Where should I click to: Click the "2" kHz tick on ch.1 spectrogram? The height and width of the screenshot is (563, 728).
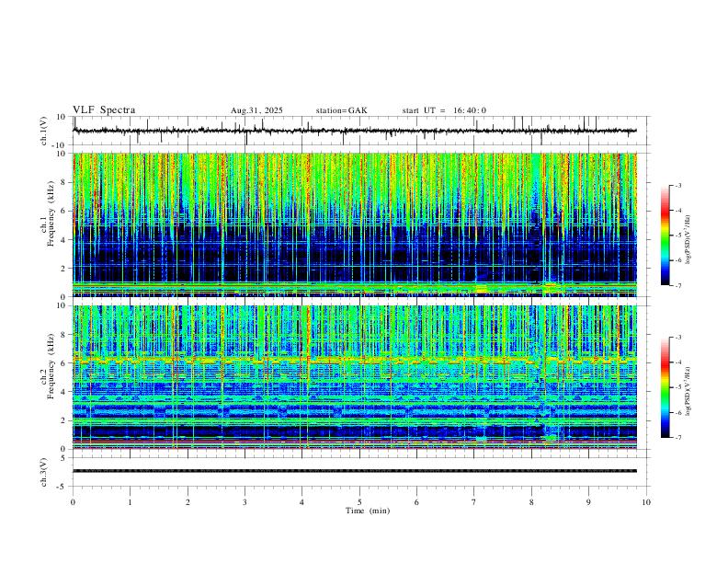click(64, 269)
